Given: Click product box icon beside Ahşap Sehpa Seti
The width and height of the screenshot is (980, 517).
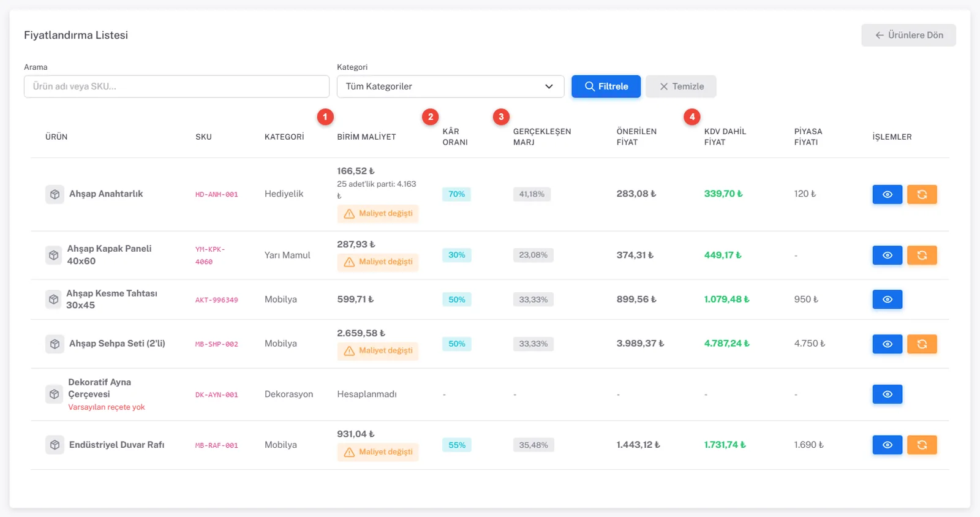Looking at the screenshot, I should click(x=55, y=344).
